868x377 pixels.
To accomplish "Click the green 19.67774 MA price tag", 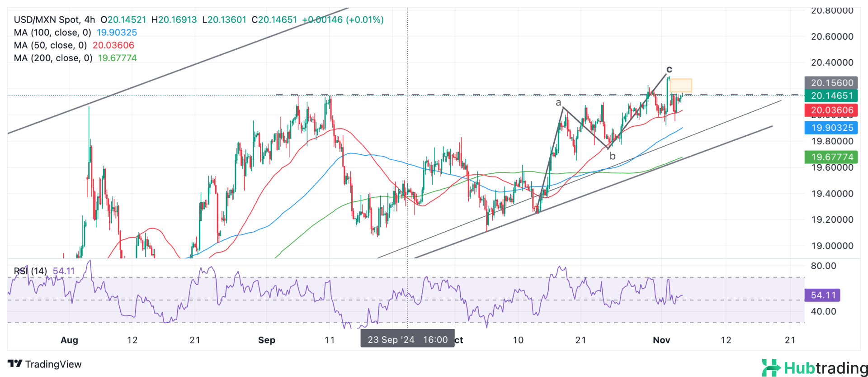I will [x=831, y=157].
